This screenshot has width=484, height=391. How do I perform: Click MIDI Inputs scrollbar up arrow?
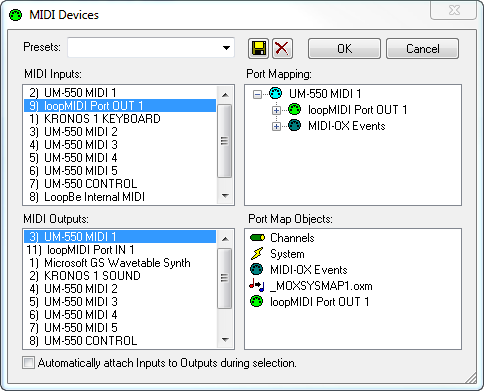point(225,95)
